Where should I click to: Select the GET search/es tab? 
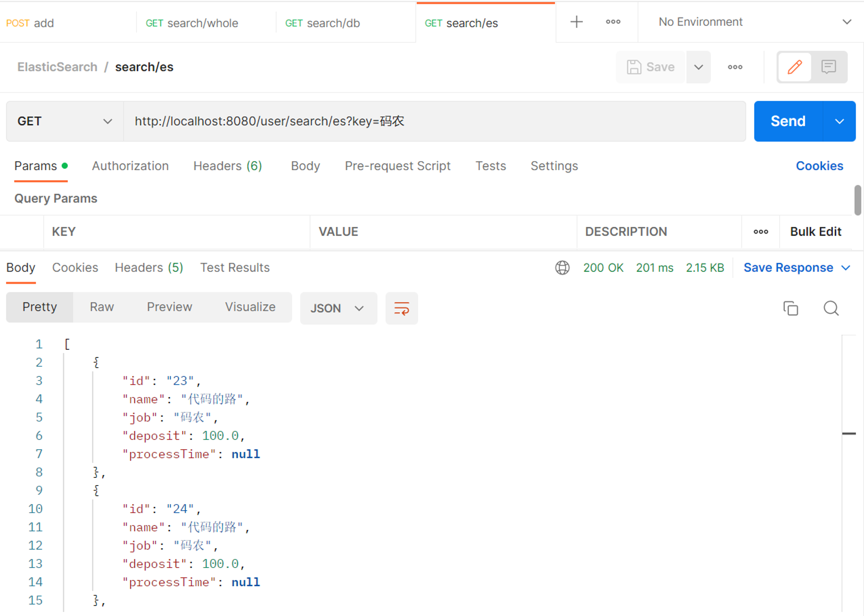[486, 23]
